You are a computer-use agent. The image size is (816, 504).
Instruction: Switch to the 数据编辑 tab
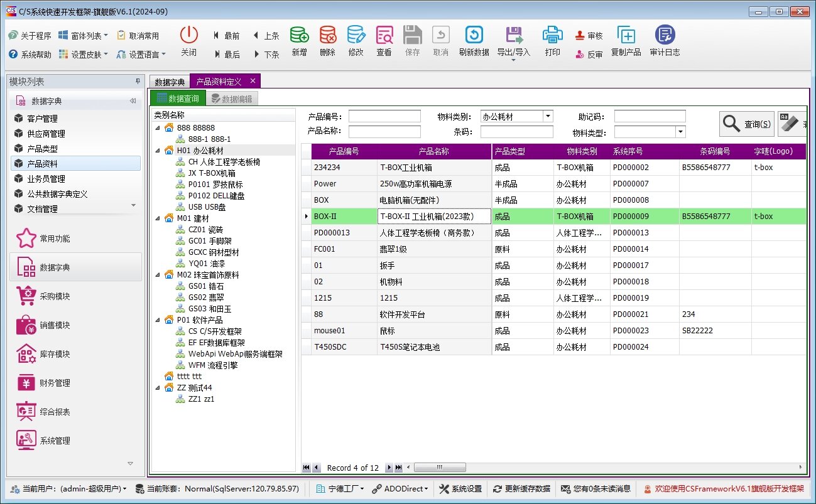233,98
